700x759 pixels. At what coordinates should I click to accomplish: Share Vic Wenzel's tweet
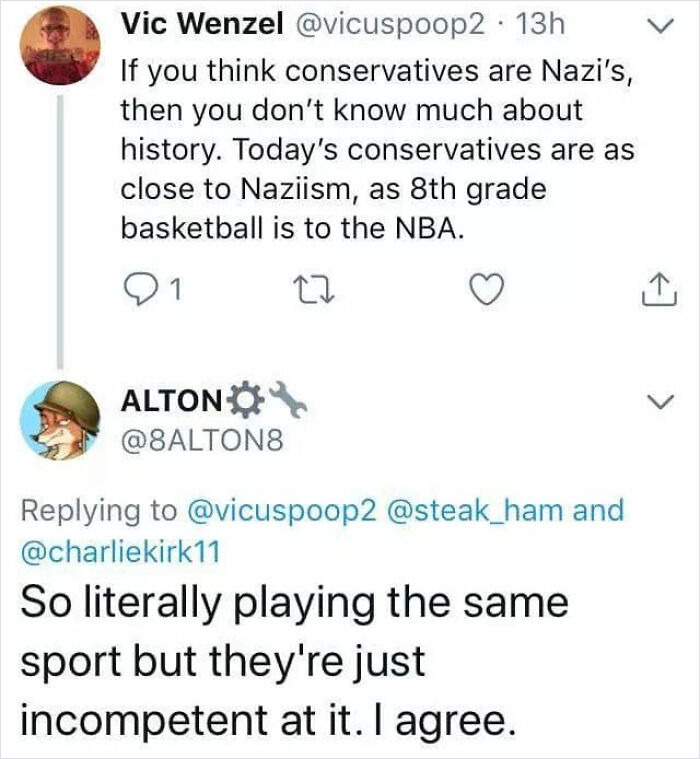tap(659, 289)
